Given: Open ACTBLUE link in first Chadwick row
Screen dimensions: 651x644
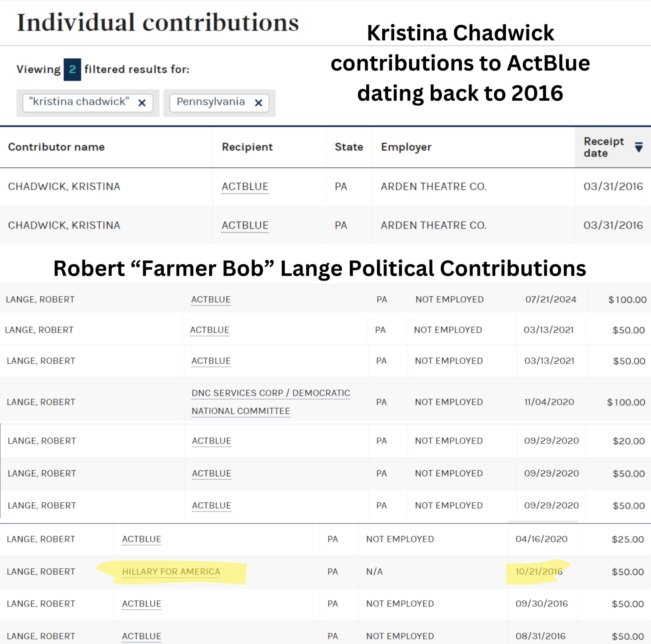Looking at the screenshot, I should (245, 187).
